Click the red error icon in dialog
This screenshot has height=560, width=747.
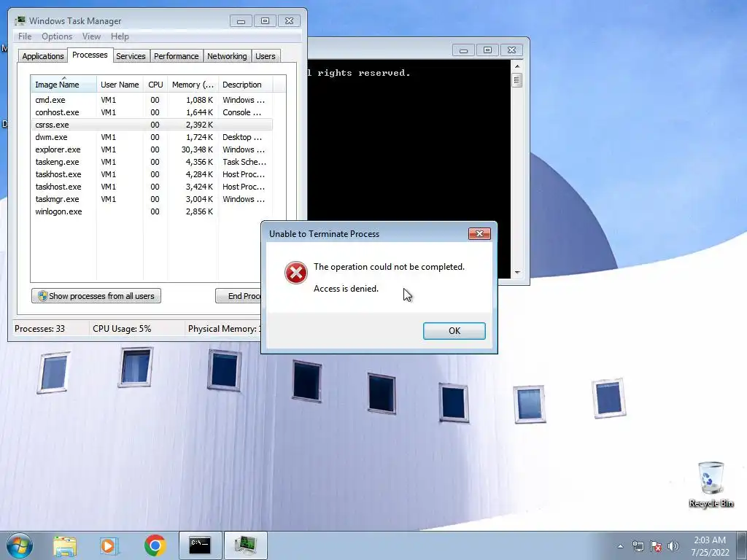[296, 273]
